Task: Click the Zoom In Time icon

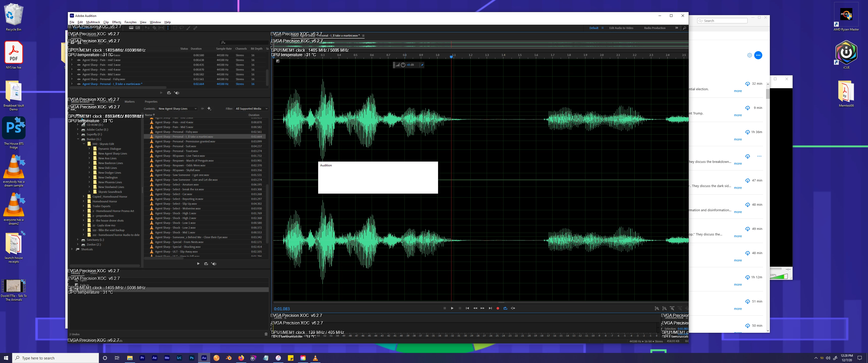Action: coord(672,309)
